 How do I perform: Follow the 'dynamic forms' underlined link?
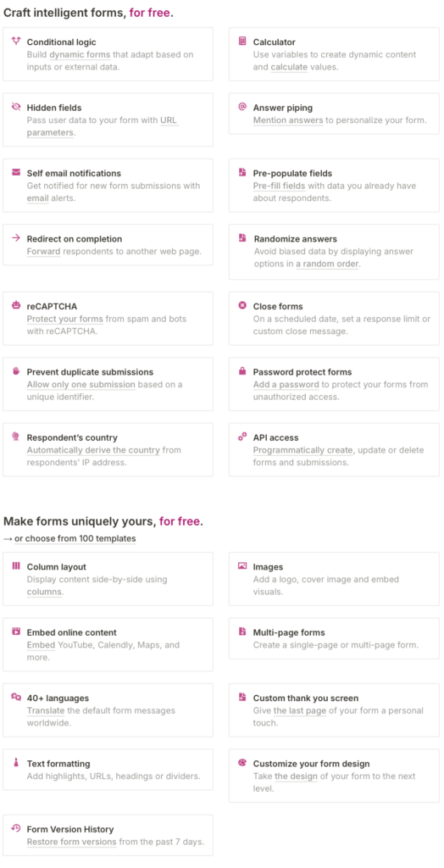(80, 55)
